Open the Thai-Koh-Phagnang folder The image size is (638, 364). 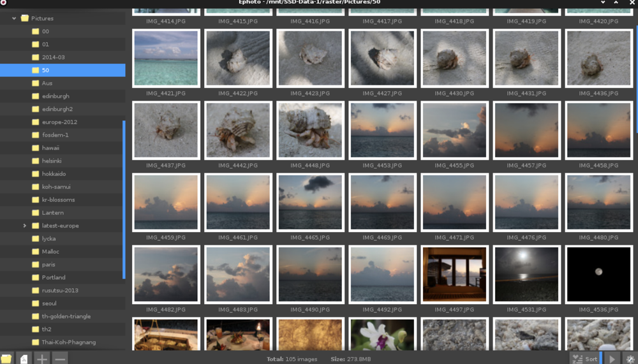(x=63, y=342)
